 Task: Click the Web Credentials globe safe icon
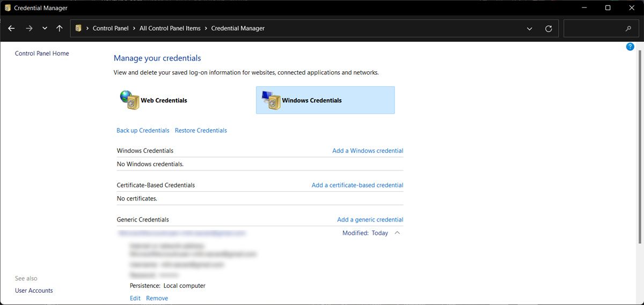coord(129,100)
